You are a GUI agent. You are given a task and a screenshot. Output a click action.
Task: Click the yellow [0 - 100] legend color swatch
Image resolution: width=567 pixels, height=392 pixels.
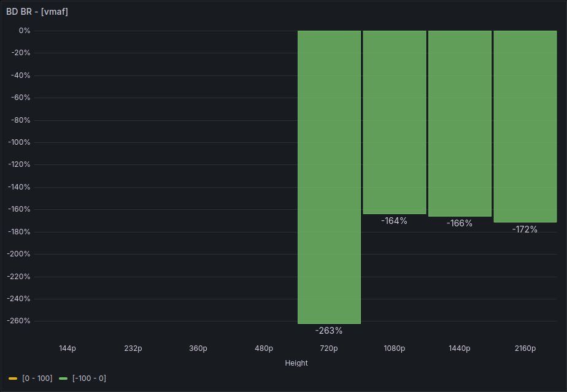(x=13, y=379)
